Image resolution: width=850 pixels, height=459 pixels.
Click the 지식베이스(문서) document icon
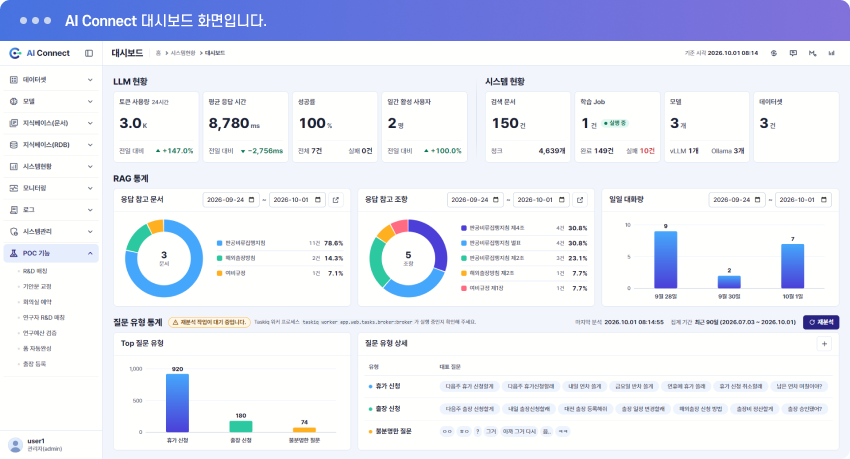point(14,123)
